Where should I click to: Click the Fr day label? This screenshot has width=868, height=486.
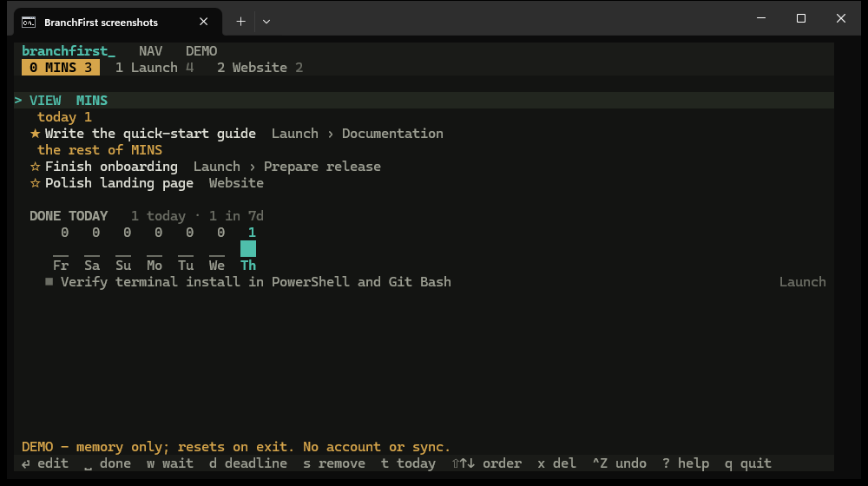(61, 266)
